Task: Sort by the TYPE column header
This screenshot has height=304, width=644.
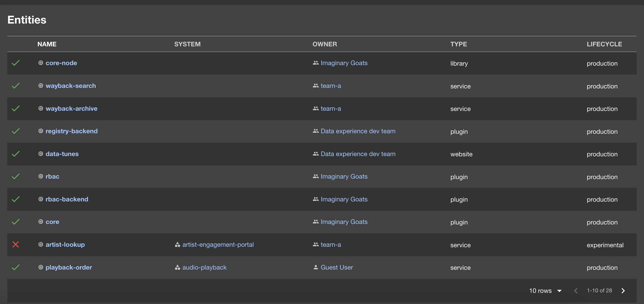Action: pyautogui.click(x=459, y=44)
